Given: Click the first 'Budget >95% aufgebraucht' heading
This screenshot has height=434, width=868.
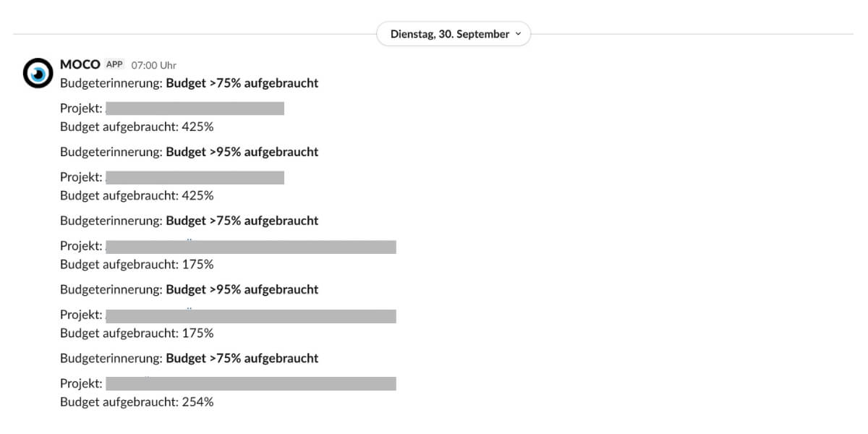Looking at the screenshot, I should click(242, 152).
